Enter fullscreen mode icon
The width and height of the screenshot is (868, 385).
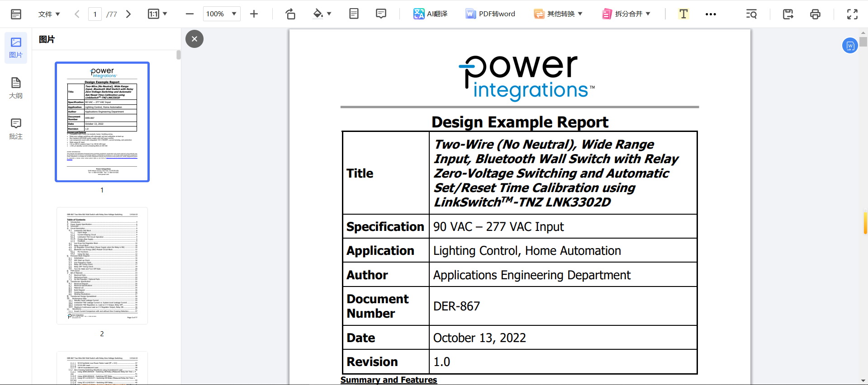pos(852,14)
